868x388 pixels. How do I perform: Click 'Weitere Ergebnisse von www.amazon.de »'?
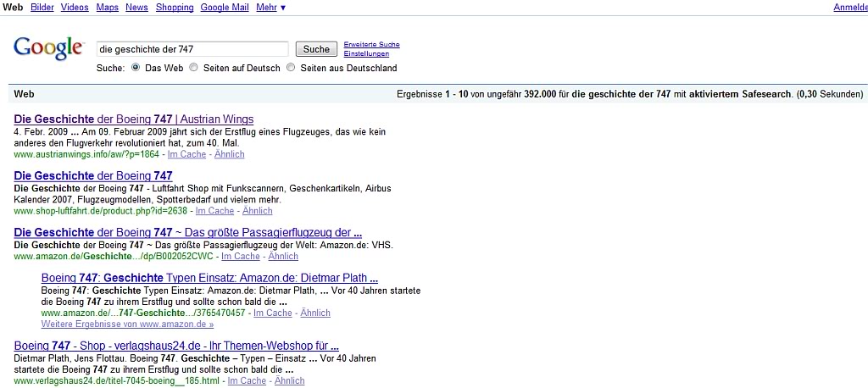point(127,324)
